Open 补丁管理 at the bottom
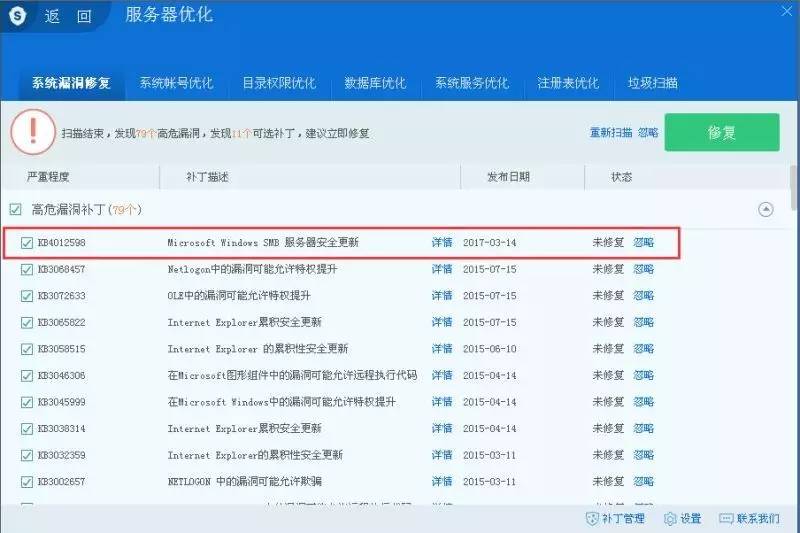Viewport: 800px width, 533px height. click(615, 519)
